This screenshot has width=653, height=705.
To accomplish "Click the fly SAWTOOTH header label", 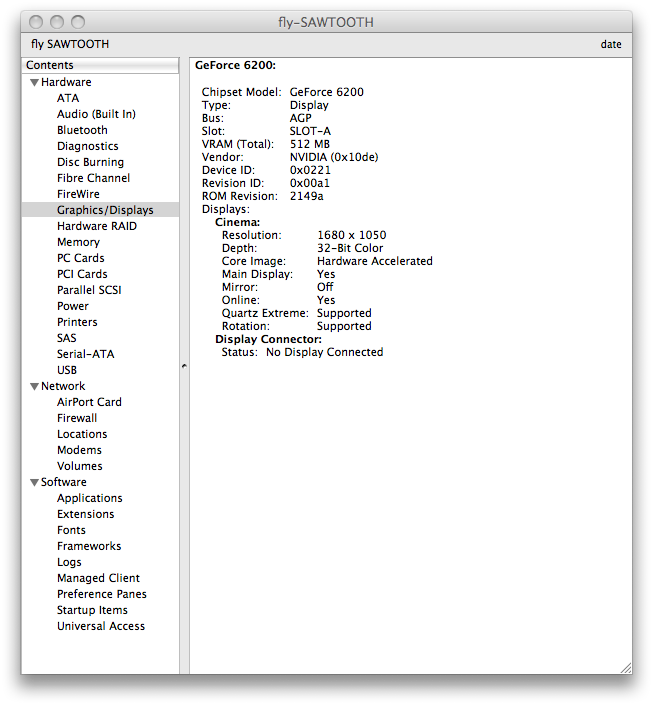I will [x=70, y=44].
